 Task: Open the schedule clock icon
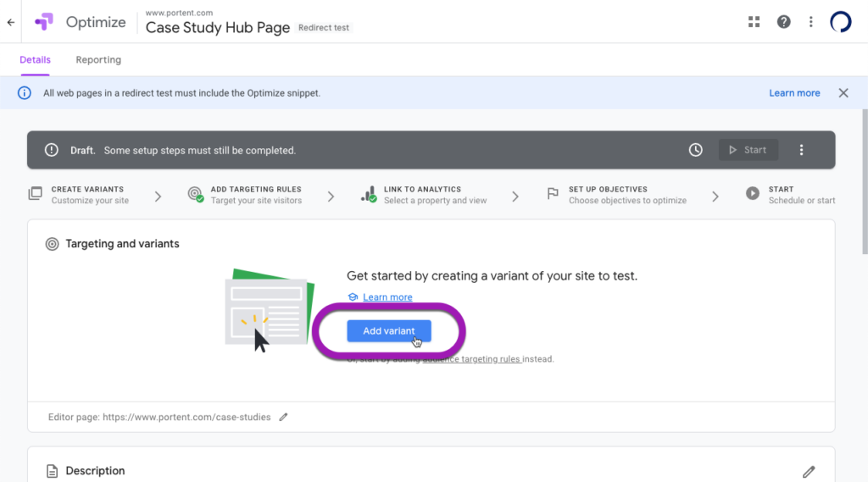click(696, 150)
